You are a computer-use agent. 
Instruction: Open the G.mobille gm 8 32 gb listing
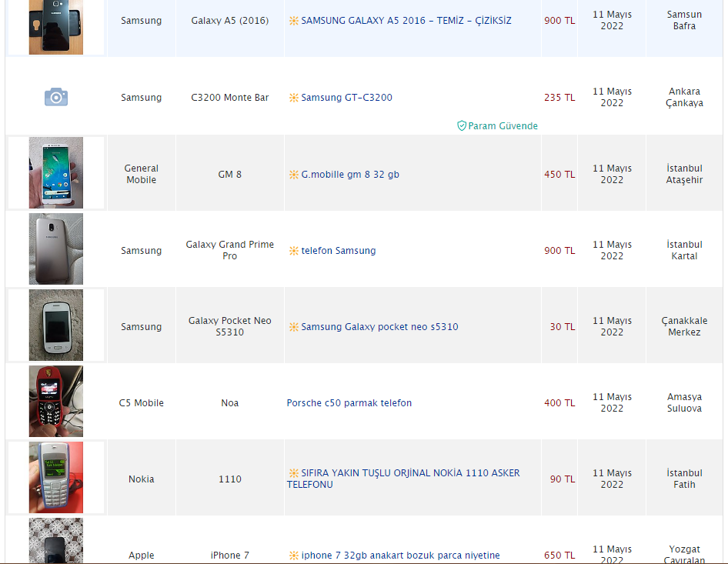pos(350,175)
